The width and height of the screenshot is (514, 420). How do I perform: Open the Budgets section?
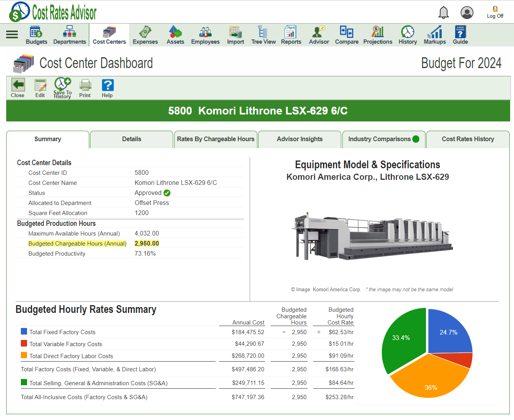point(36,35)
